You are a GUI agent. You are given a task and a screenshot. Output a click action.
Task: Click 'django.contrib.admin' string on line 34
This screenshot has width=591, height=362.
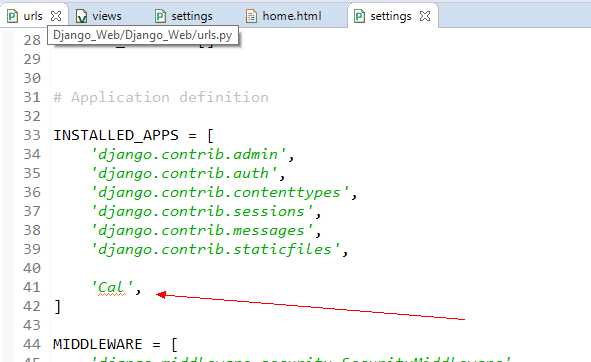[188, 154]
